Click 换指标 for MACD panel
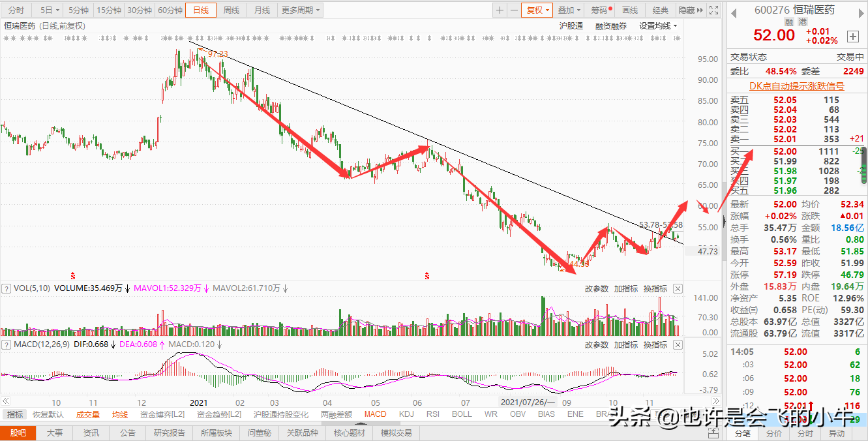The width and height of the screenshot is (868, 441). click(655, 344)
